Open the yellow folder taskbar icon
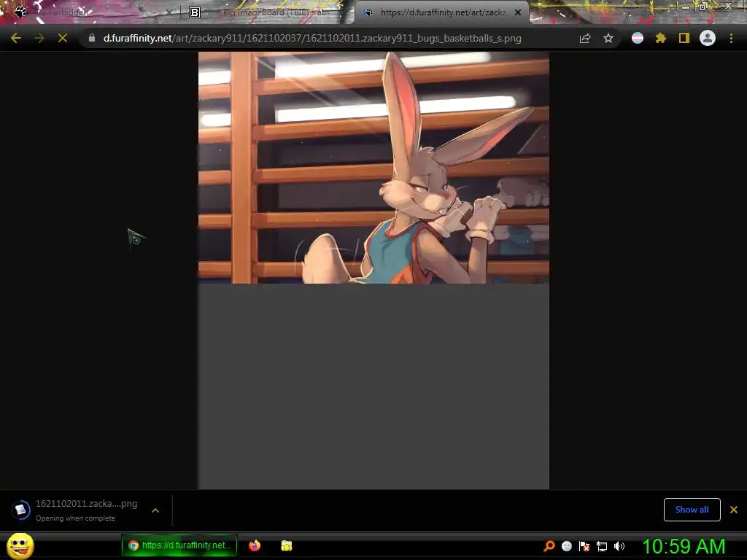Image resolution: width=747 pixels, height=560 pixels. pyautogui.click(x=286, y=545)
